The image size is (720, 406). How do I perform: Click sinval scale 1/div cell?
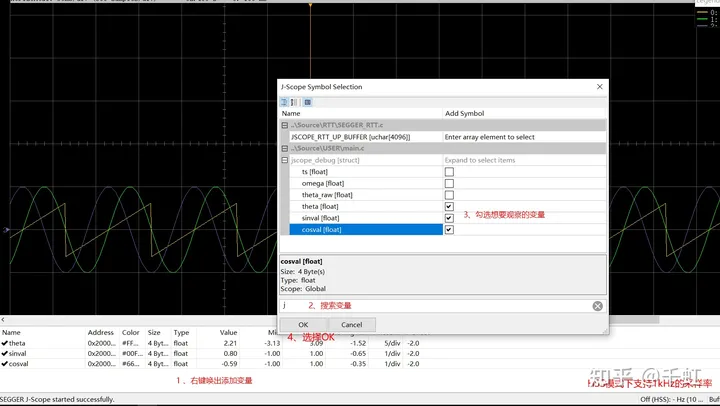coord(393,354)
